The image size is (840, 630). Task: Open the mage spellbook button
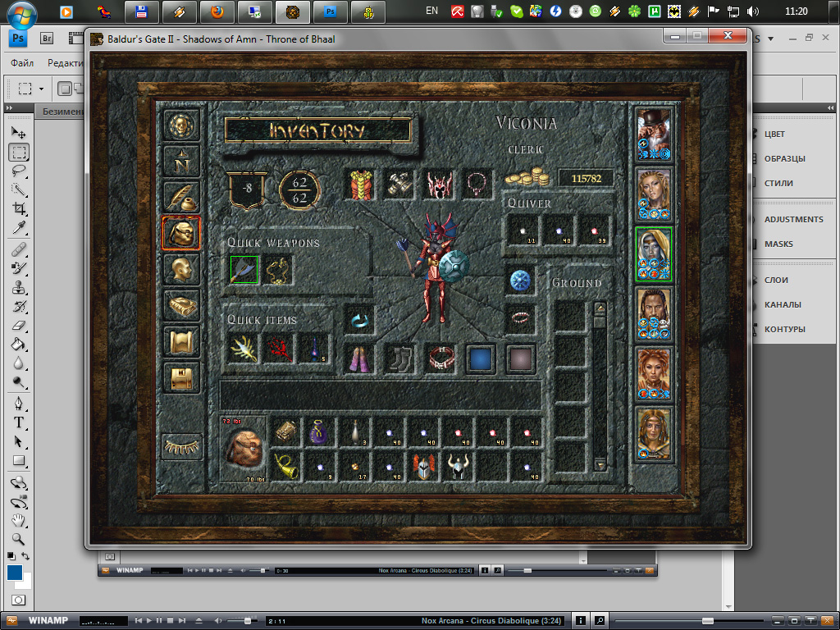pyautogui.click(x=181, y=306)
